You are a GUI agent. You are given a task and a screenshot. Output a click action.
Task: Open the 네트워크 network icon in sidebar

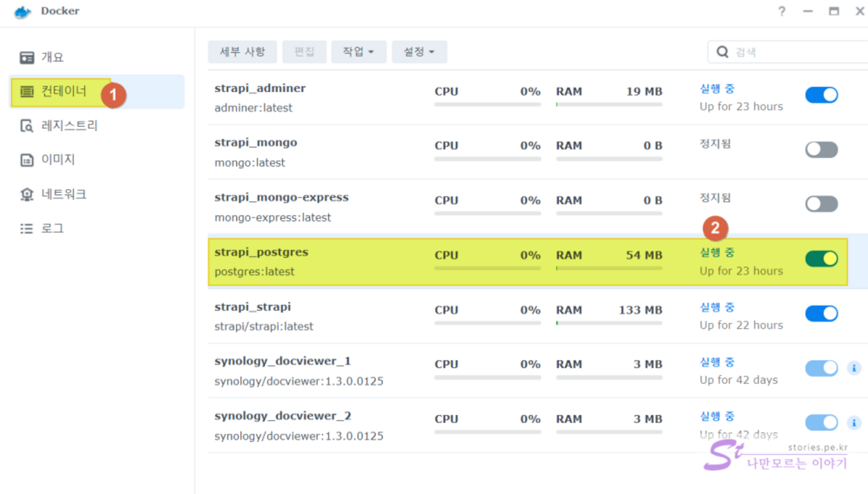[x=27, y=194]
